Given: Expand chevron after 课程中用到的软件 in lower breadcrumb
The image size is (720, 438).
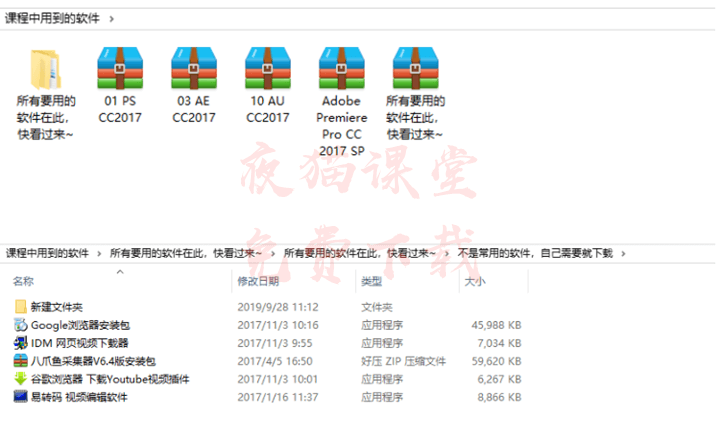Looking at the screenshot, I should 99,253.
